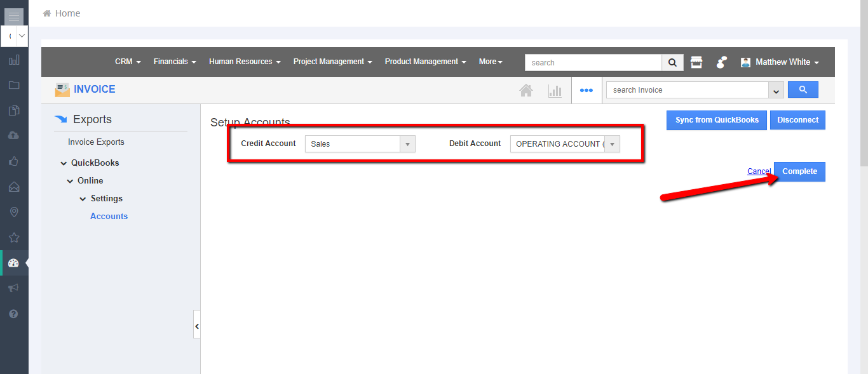Collapse the QuickBooks tree node
868x374 pixels.
(x=64, y=163)
